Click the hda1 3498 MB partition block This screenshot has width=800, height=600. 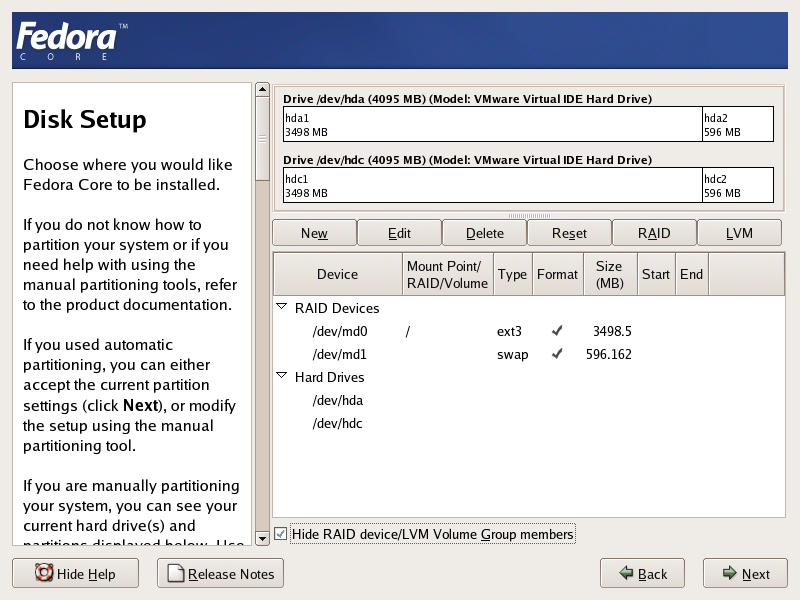[x=492, y=124]
